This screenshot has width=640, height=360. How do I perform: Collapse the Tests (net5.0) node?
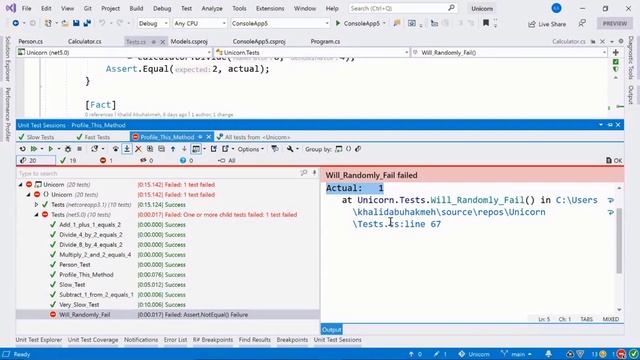click(36, 215)
